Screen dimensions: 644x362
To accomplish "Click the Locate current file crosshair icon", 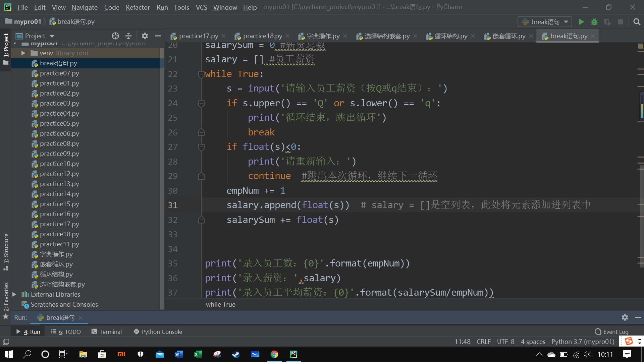I will [x=115, y=36].
